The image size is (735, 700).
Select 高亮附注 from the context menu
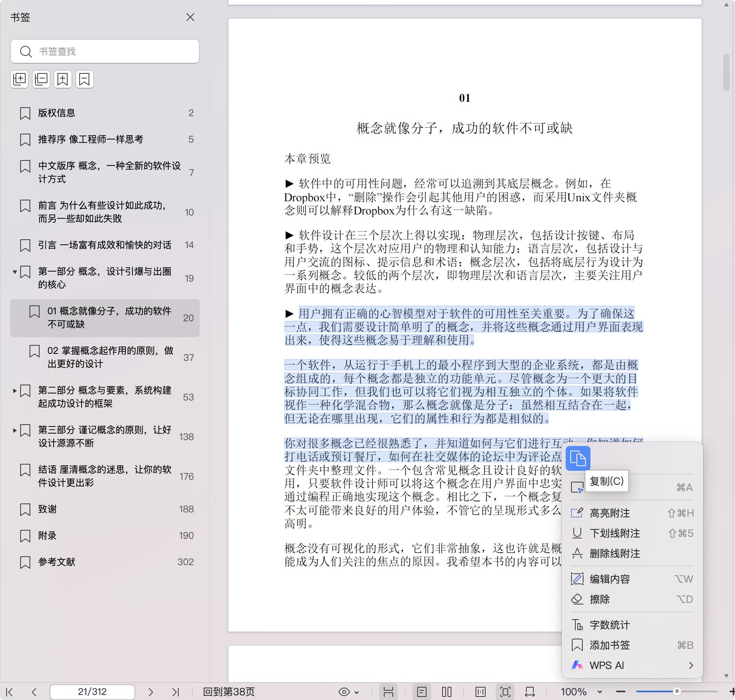click(610, 513)
